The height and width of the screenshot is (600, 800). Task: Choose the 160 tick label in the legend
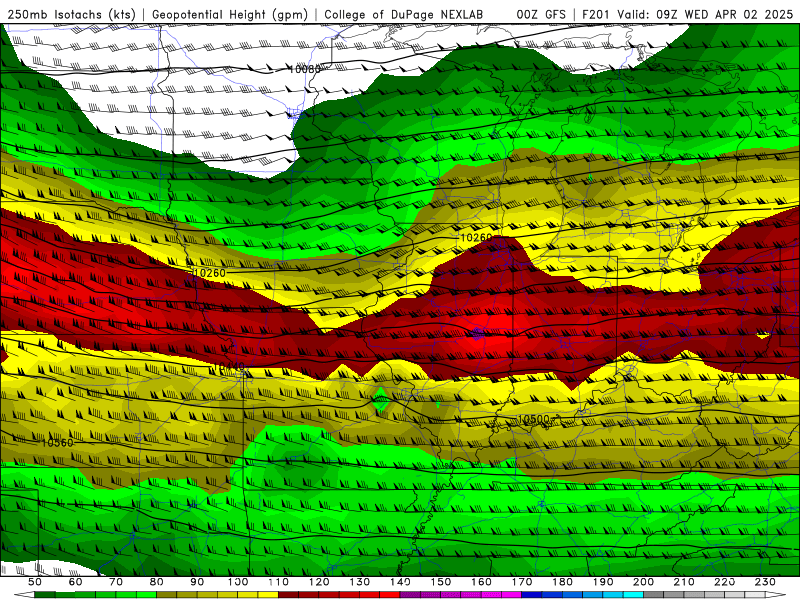482,582
